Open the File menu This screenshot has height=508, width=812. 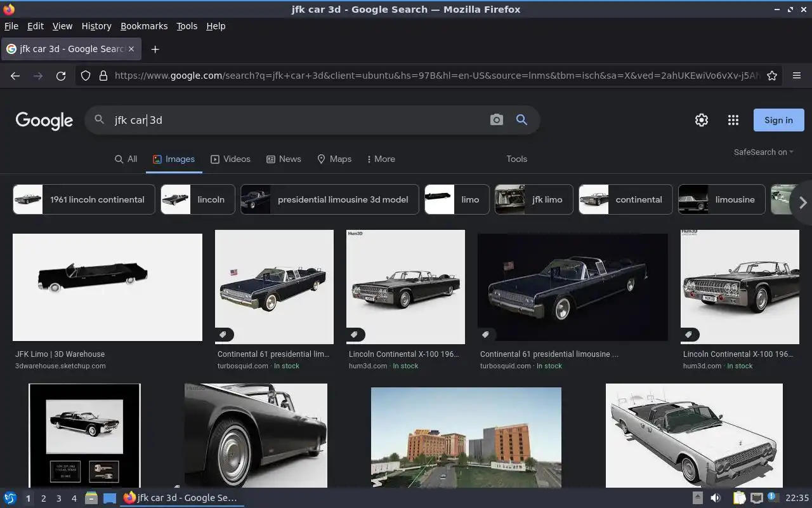click(x=11, y=26)
